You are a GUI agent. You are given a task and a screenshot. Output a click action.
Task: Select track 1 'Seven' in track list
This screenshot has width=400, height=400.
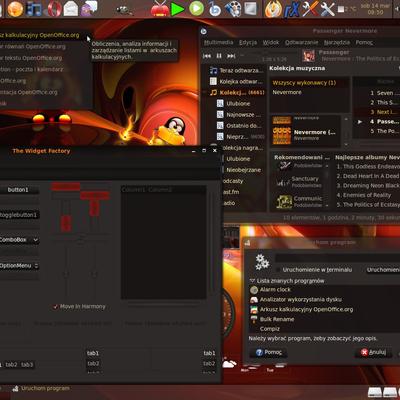(383, 93)
